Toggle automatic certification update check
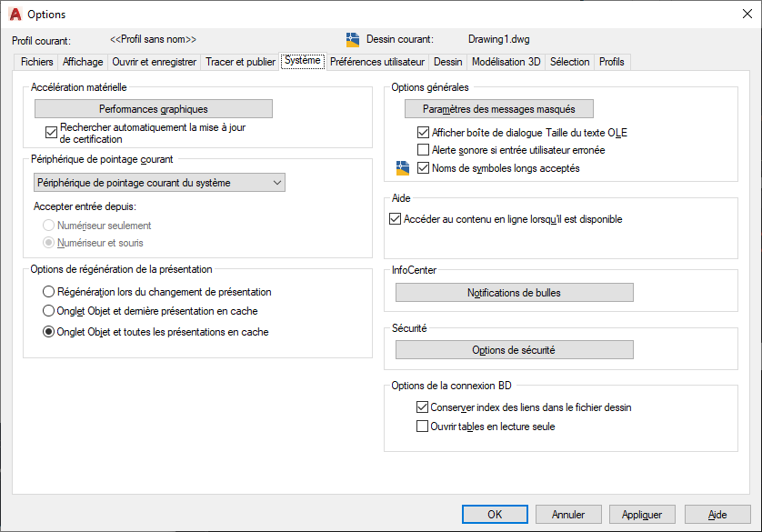Screen dimensions: 762x532 pos(52,132)
